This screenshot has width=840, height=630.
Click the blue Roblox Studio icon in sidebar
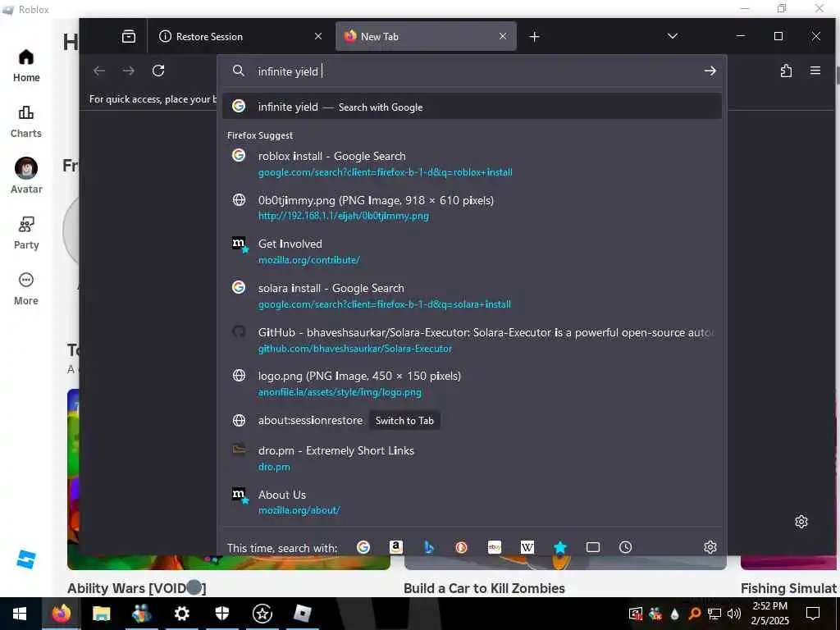(x=26, y=559)
